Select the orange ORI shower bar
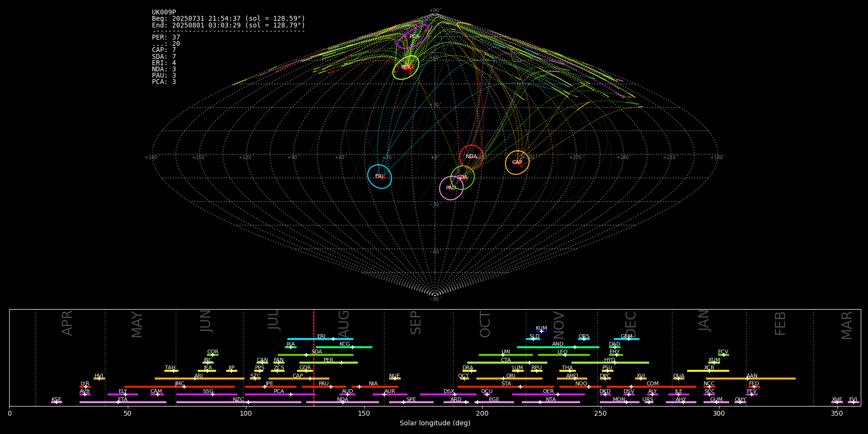868x434 pixels. (x=509, y=379)
